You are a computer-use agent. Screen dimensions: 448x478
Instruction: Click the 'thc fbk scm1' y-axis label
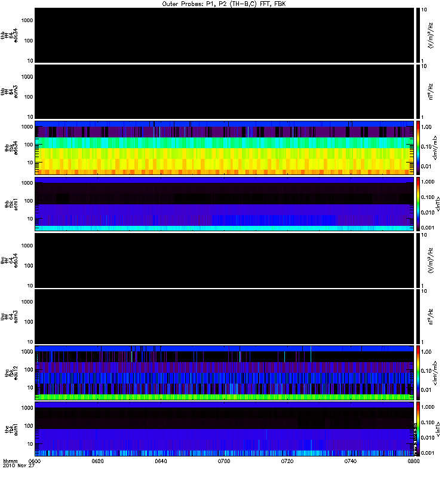tap(11, 428)
